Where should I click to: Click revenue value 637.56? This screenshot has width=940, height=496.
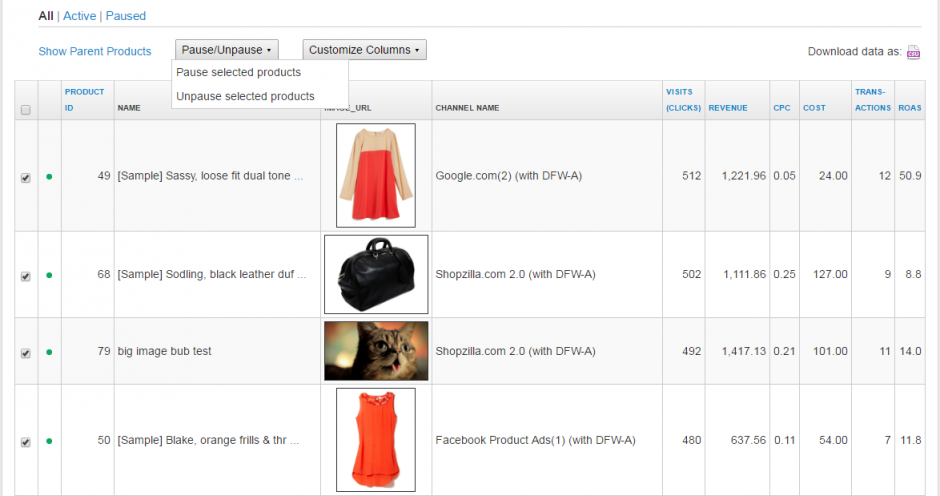(x=748, y=440)
